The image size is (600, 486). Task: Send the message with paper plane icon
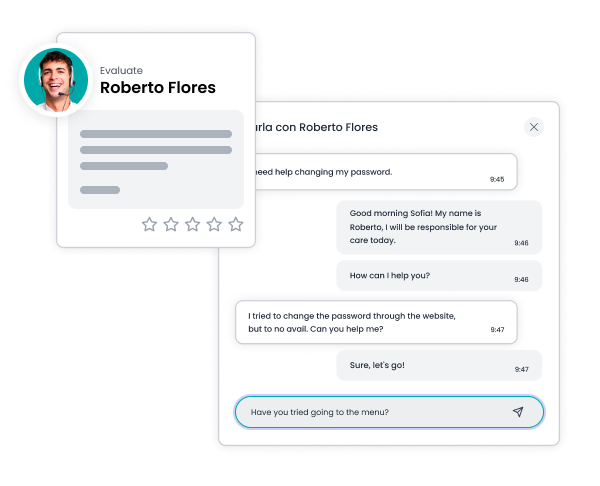518,412
